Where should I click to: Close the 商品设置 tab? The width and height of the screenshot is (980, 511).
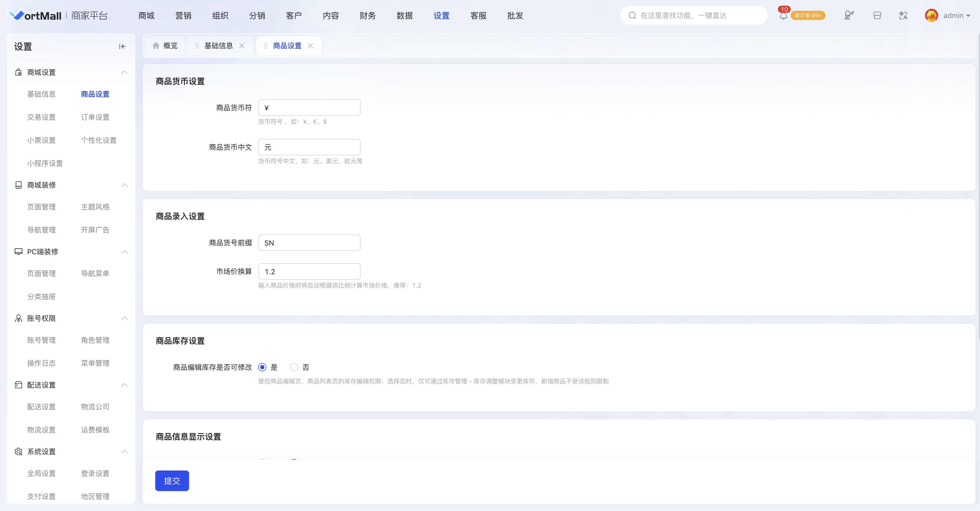click(x=310, y=46)
